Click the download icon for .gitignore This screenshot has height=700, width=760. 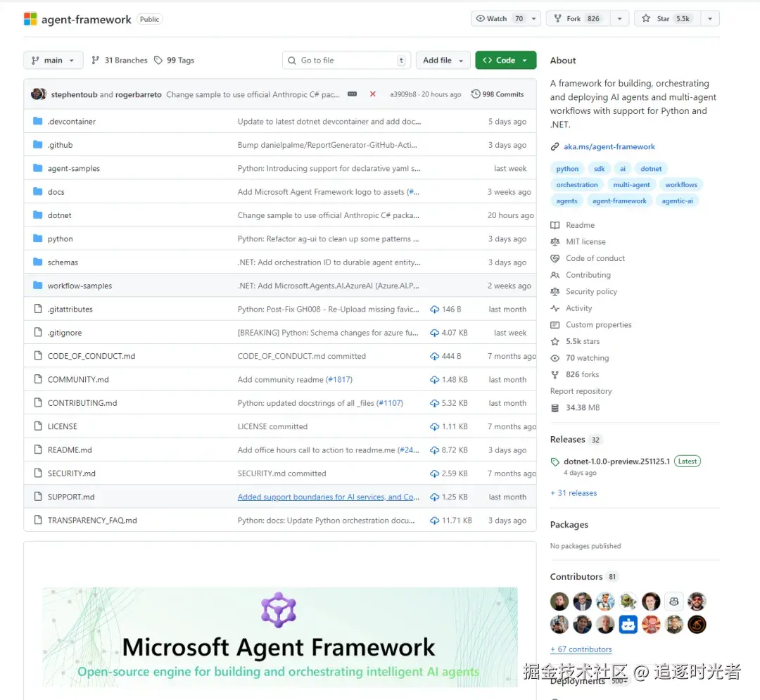click(x=434, y=333)
